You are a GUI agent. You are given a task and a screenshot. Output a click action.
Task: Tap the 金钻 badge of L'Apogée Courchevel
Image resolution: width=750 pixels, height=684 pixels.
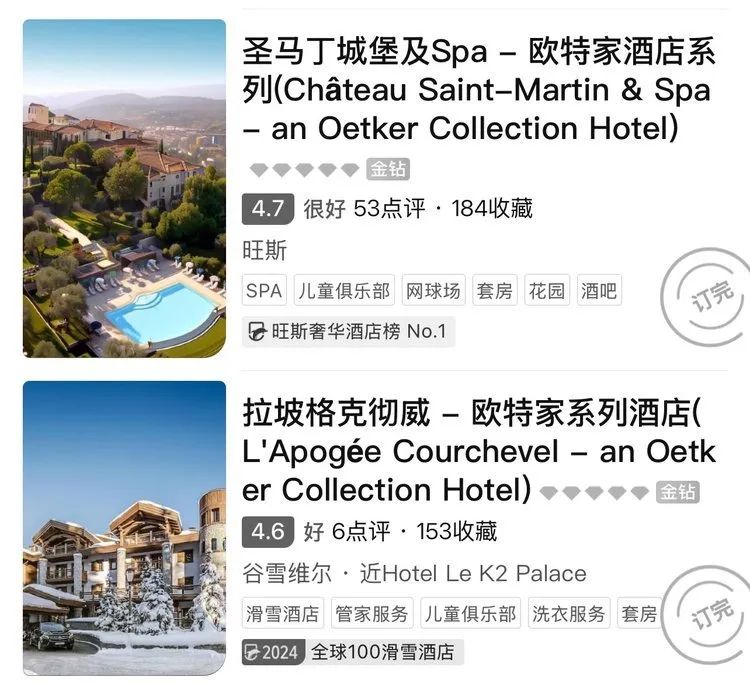[677, 492]
